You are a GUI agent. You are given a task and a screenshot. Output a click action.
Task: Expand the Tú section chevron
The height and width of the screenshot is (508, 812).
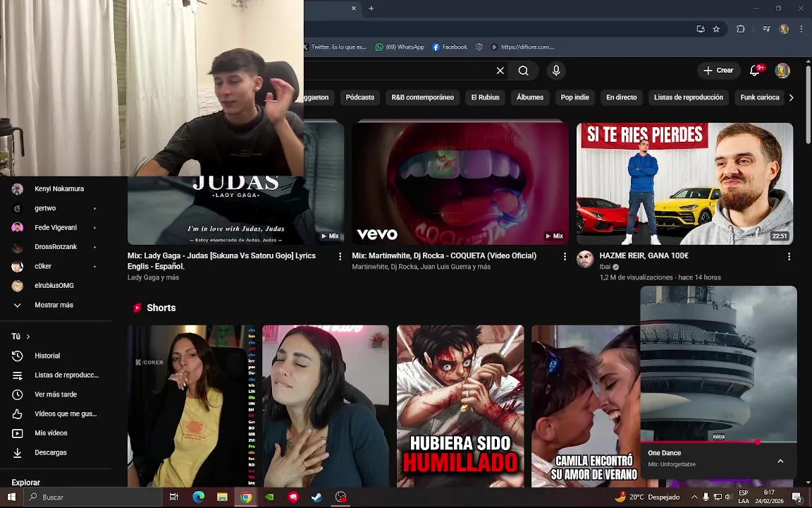pyautogui.click(x=28, y=337)
